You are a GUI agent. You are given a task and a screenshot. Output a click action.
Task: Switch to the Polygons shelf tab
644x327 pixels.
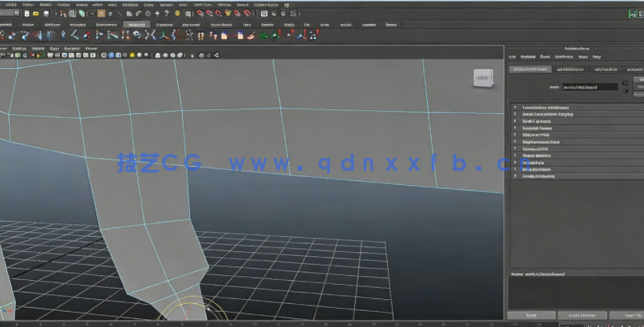(78, 25)
